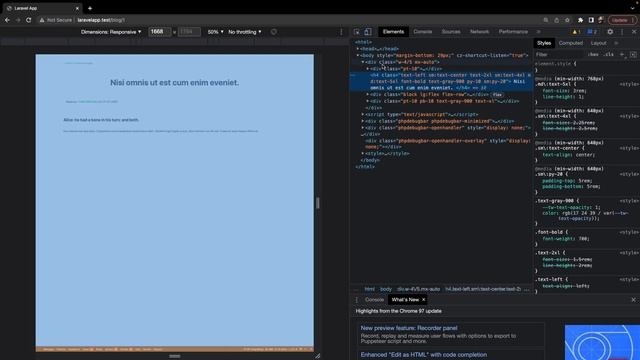Open the No throttling dropdown
This screenshot has height=360, width=640.
click(244, 32)
